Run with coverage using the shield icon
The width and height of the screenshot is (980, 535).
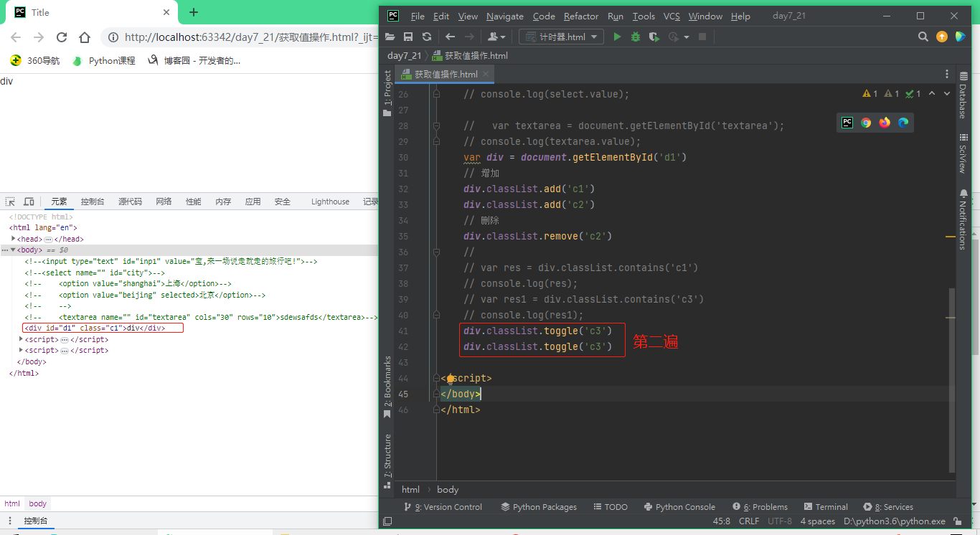click(x=654, y=37)
